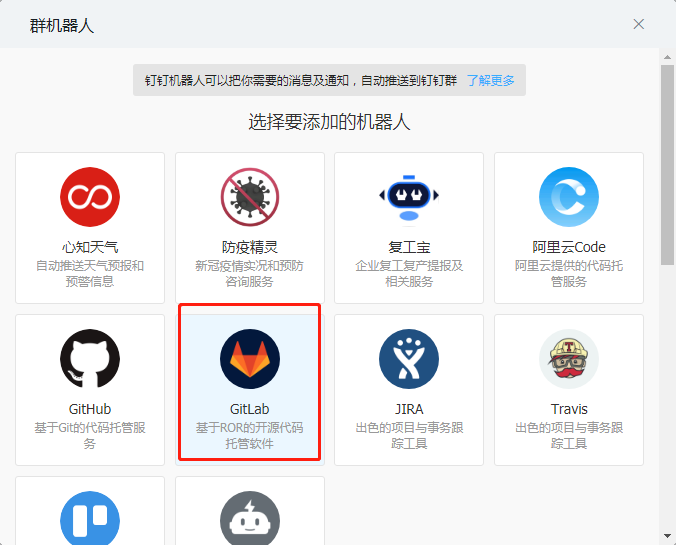Click description 基于ROR的开源代码托管软件
This screenshot has height=545, width=676.
point(250,435)
